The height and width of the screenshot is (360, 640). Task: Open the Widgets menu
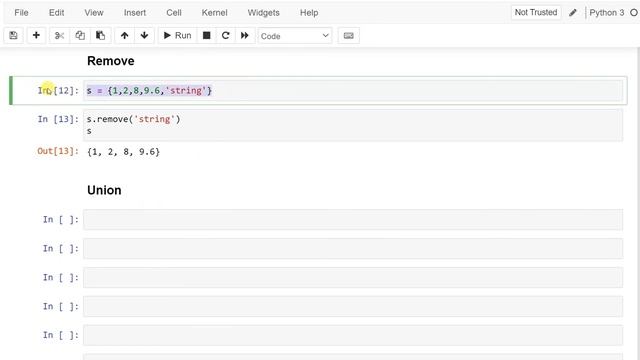(x=263, y=13)
